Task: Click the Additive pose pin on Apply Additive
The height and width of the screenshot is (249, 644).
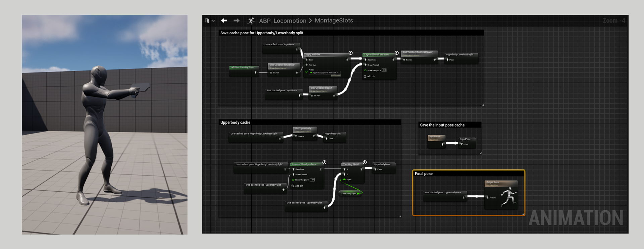Action: [307, 65]
